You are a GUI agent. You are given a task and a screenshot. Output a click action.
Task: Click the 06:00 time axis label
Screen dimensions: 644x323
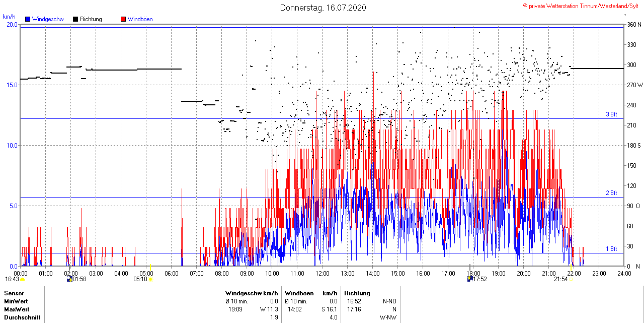172,274
